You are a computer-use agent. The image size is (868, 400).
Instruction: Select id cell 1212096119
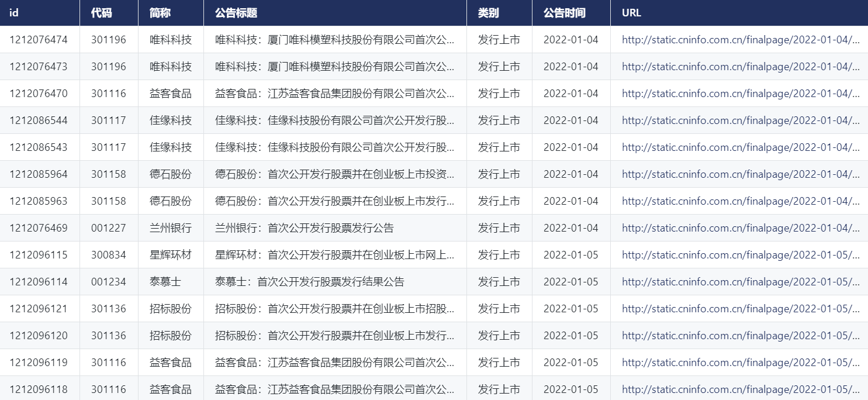click(x=39, y=363)
